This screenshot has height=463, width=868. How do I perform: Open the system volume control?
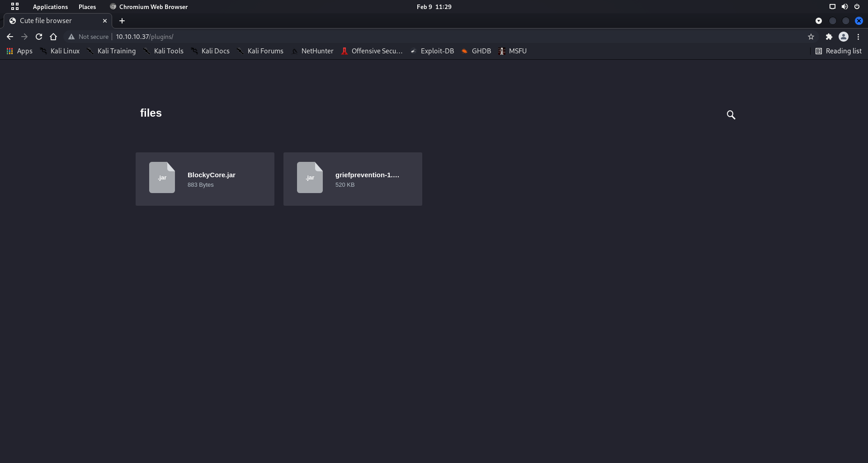click(x=844, y=7)
